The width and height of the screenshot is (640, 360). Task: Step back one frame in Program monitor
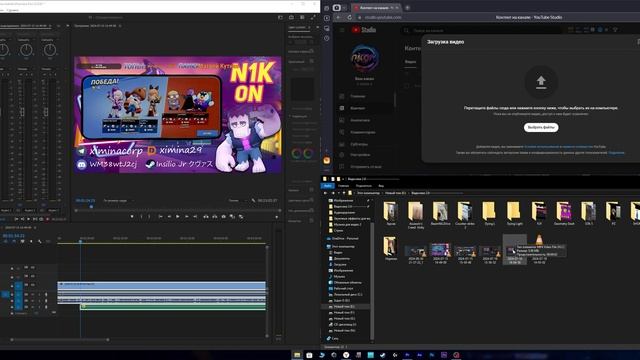pos(169,216)
